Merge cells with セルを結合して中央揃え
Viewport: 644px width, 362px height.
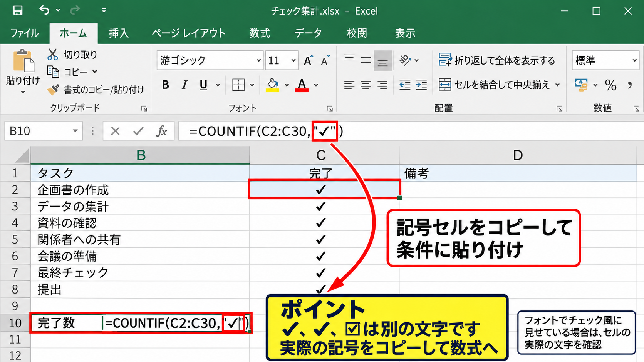coord(494,85)
